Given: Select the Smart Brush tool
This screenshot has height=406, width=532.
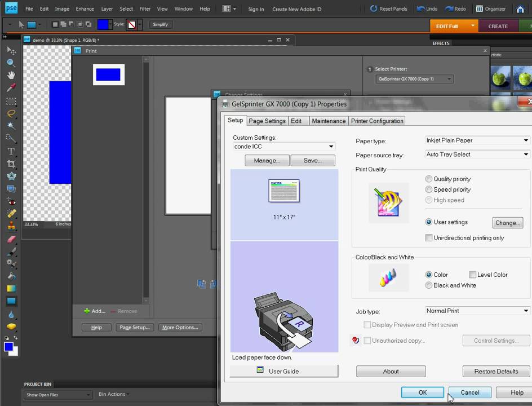Looking at the screenshot, I should click(11, 263).
